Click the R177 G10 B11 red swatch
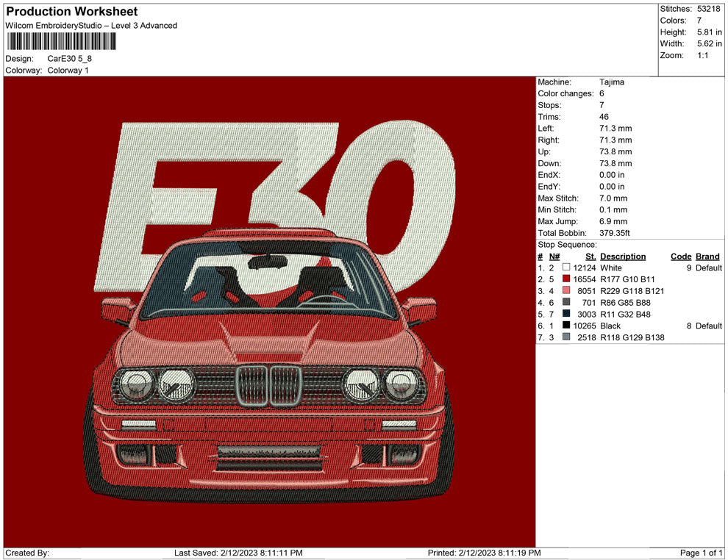 566,279
